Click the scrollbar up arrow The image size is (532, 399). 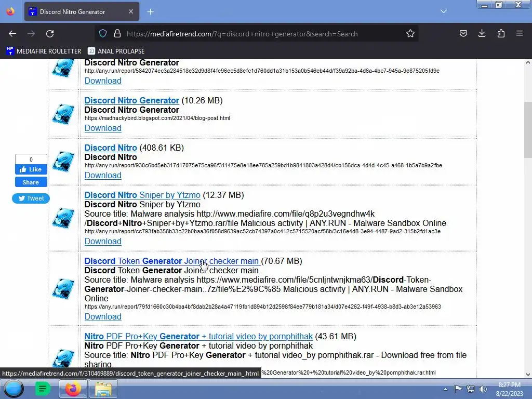pos(528,62)
